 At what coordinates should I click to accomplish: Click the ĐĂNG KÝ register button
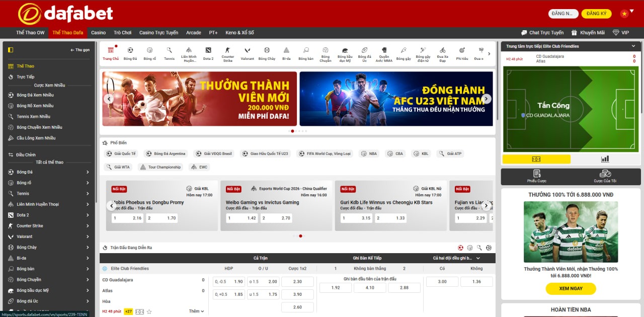pyautogui.click(x=596, y=14)
